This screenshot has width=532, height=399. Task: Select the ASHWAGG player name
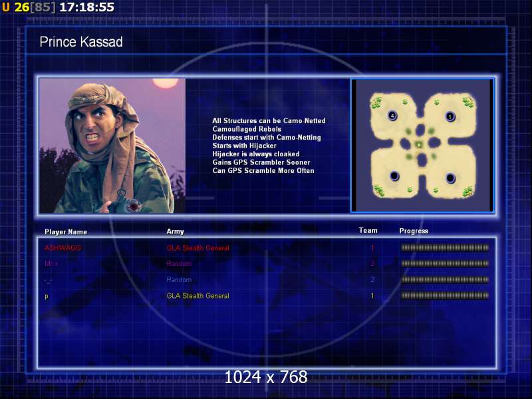tap(63, 248)
